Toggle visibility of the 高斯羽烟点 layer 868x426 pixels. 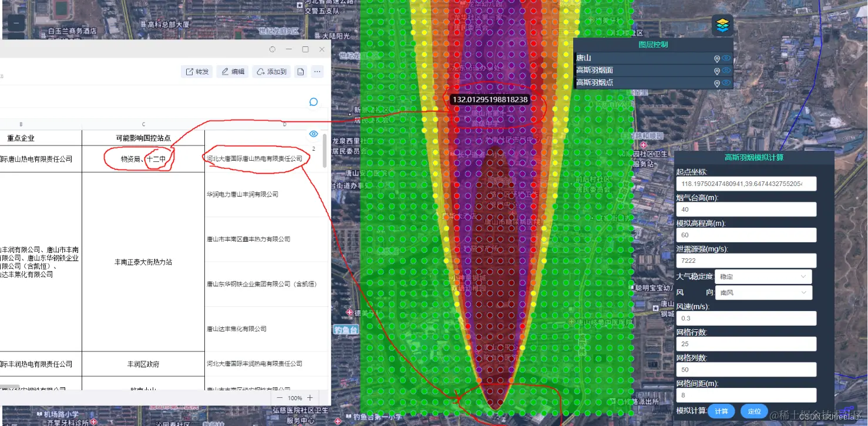click(x=726, y=83)
